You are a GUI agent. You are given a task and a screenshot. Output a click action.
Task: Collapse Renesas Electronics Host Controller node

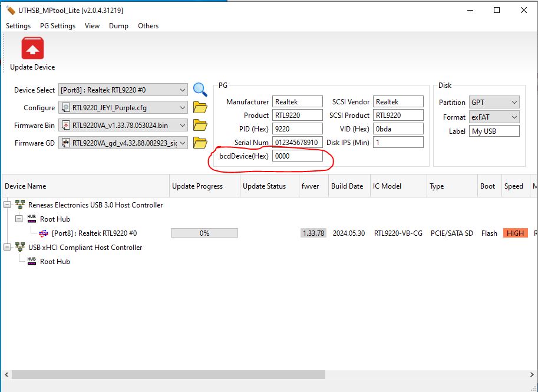pyautogui.click(x=7, y=205)
